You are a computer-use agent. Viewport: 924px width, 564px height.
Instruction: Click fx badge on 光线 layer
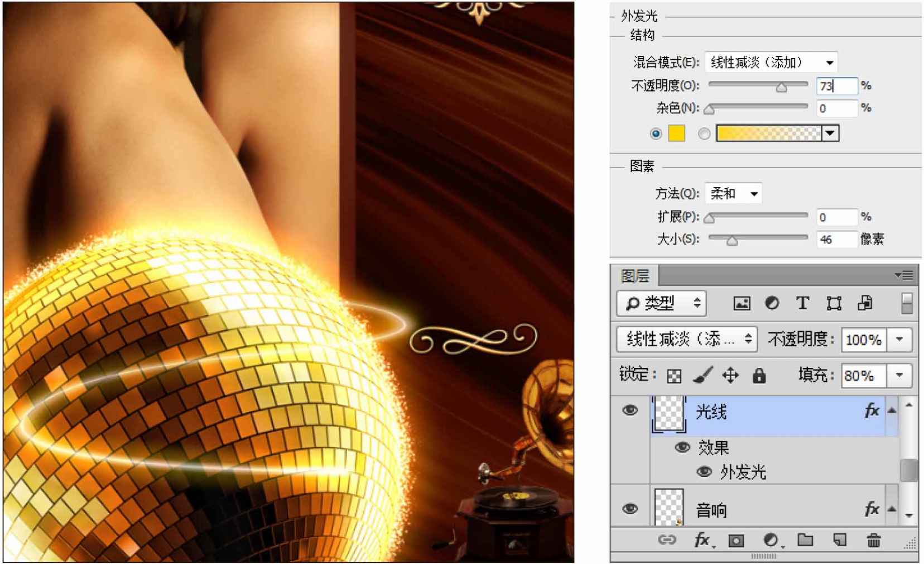pos(872,411)
